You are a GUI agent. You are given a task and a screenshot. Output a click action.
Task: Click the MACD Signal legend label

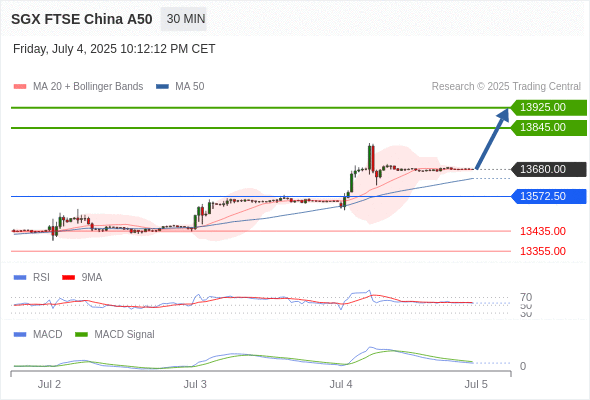coord(125,334)
